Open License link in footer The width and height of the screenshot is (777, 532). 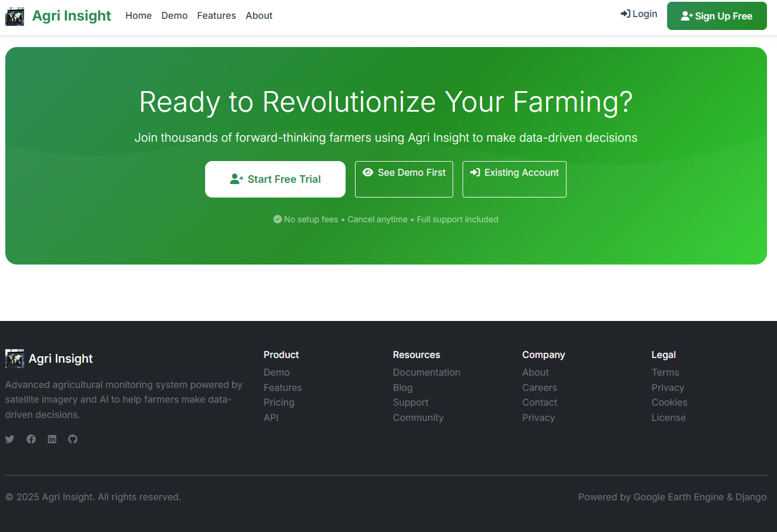tap(669, 418)
